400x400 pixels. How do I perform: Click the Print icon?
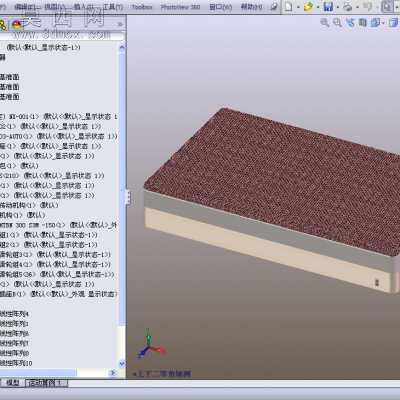(348, 6)
